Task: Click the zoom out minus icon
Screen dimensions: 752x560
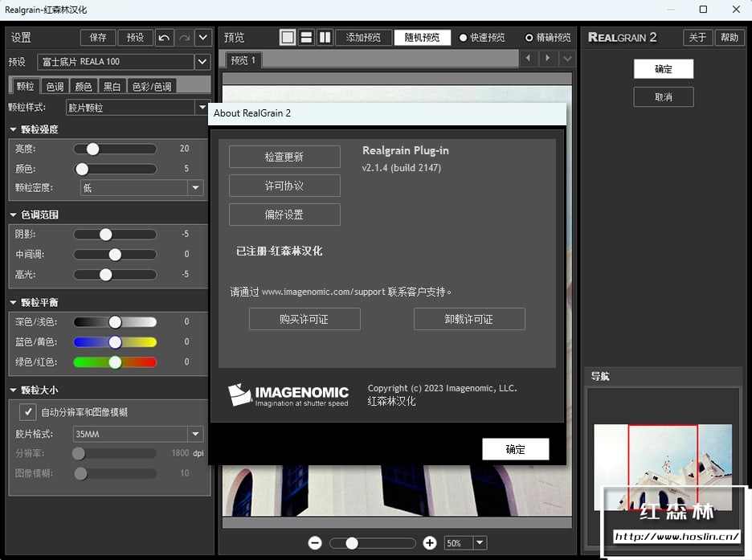Action: click(x=315, y=543)
